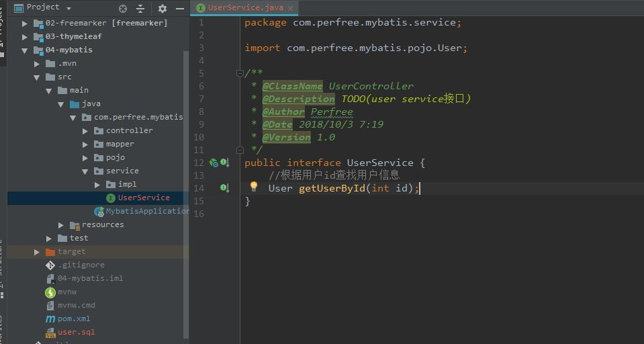Click the mapper package folder icon

(x=99, y=144)
